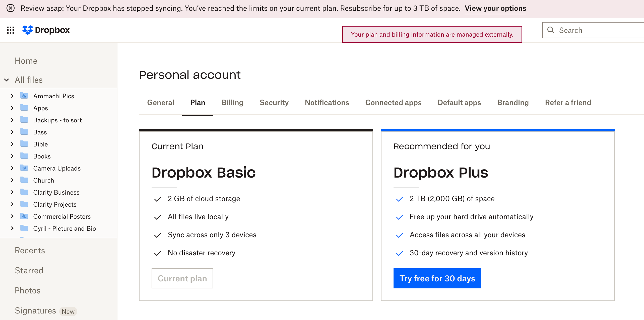Click the search magnifier icon
Viewport: 644px width, 320px height.
click(x=551, y=30)
